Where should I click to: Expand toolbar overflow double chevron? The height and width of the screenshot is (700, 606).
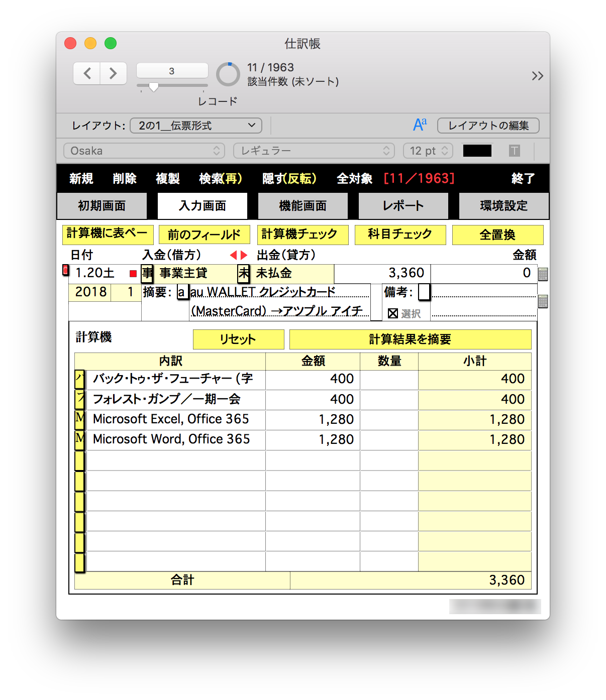tap(537, 76)
